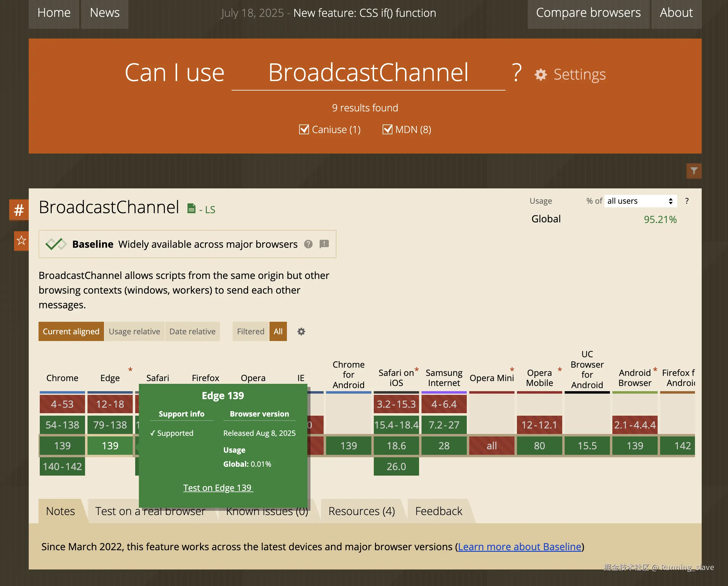
Task: Click Safari on iOS 26.0 cell
Action: 396,466
